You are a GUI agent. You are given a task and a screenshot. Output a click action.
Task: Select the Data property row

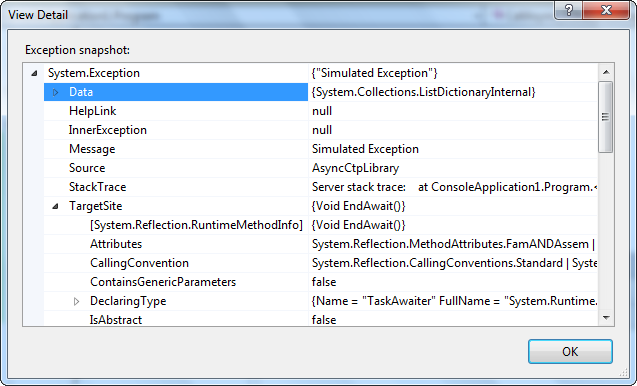321,92
